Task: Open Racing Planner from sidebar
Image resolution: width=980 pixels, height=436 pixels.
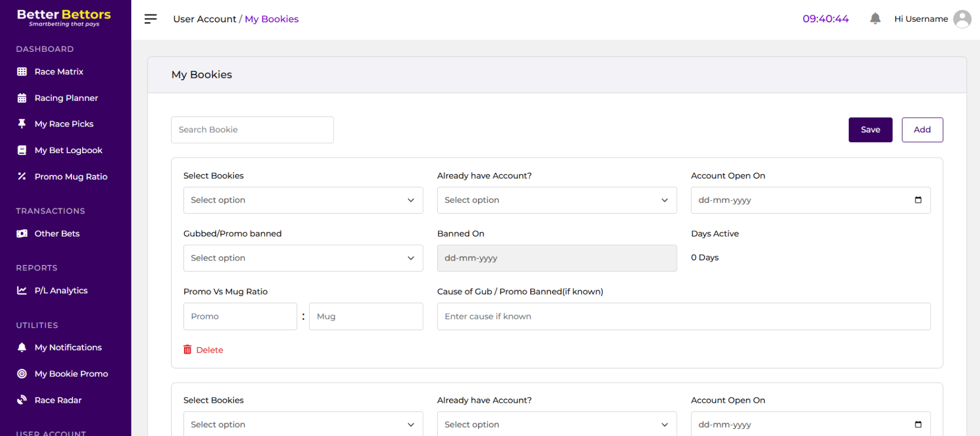Action: 66,98
